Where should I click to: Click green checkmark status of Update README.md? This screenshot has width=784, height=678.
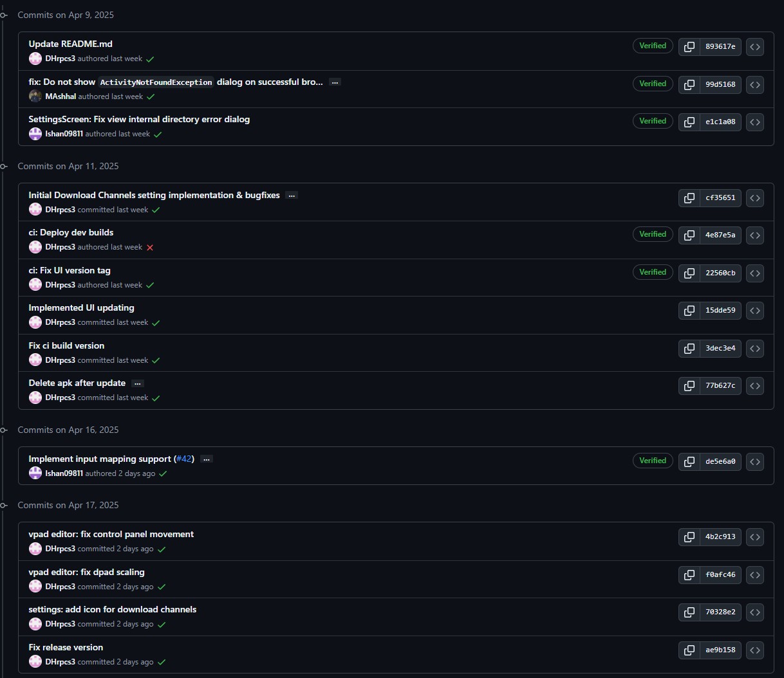[x=150, y=59]
